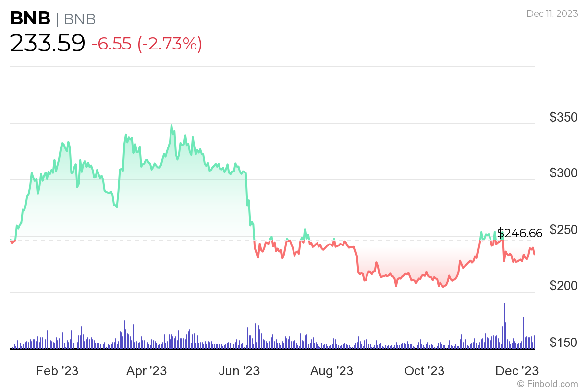
Task: Click the Dec 11, 2023 date label
Action: click(x=552, y=14)
